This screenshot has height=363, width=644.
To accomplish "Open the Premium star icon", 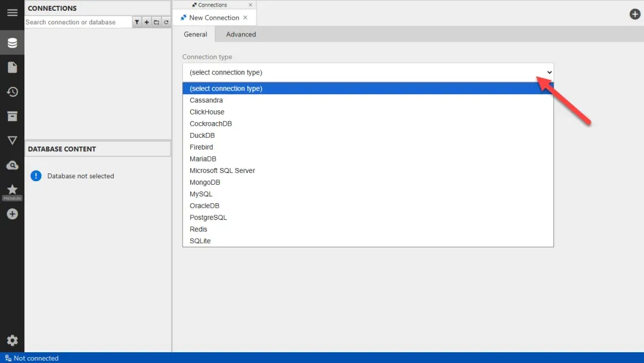I will (12, 190).
